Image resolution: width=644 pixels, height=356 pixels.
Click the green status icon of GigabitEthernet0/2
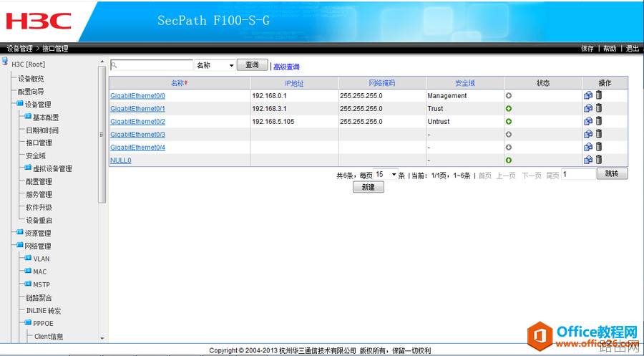click(509, 122)
